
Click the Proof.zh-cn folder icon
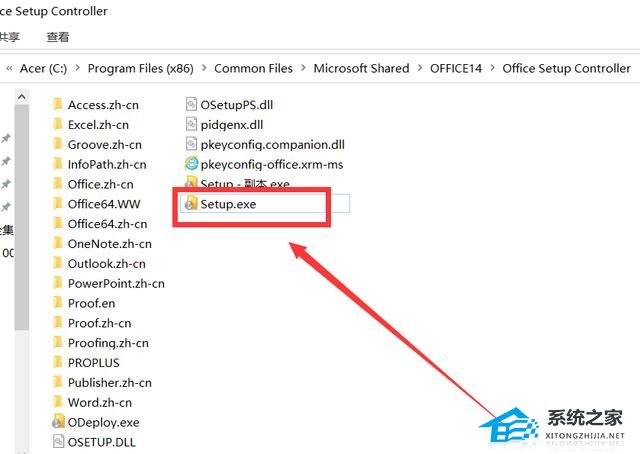pyautogui.click(x=58, y=323)
